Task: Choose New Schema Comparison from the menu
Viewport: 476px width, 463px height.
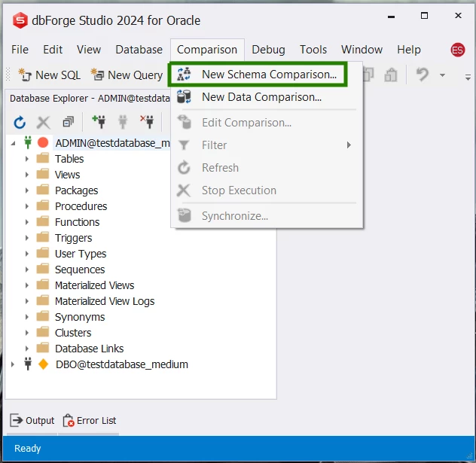Action: coord(258,75)
